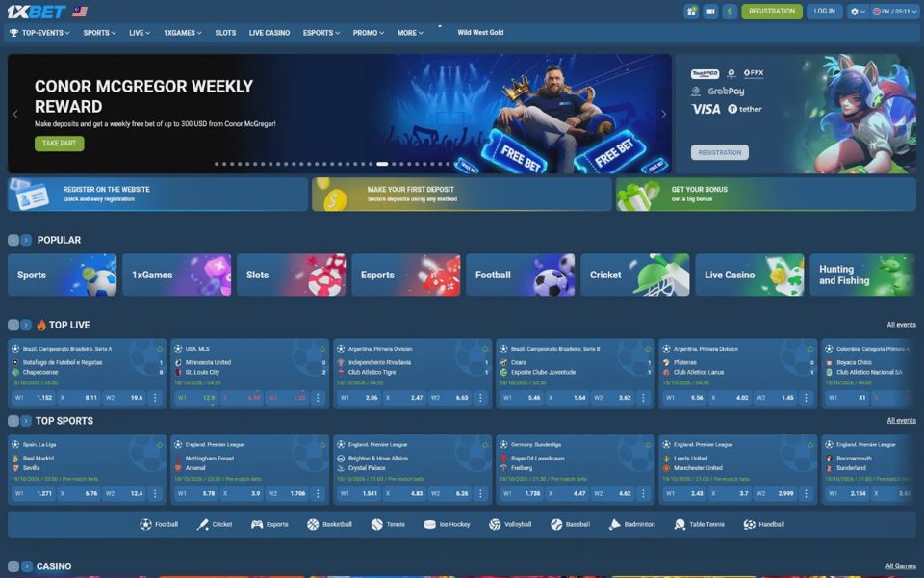Expand the Esports dropdown in nav bar
This screenshot has height=578, width=924.
(x=321, y=33)
